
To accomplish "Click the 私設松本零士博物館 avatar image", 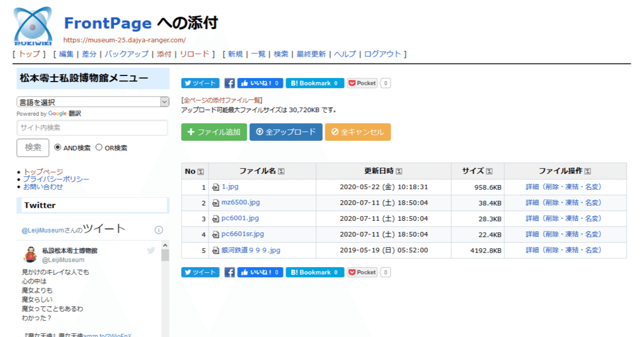I will 30,255.
